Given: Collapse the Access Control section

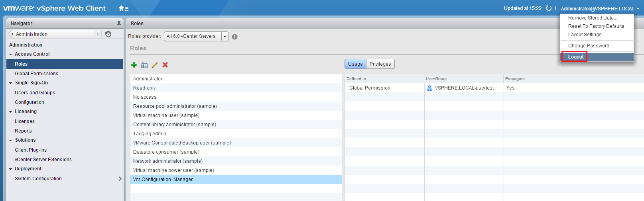Looking at the screenshot, I should click(x=11, y=55).
